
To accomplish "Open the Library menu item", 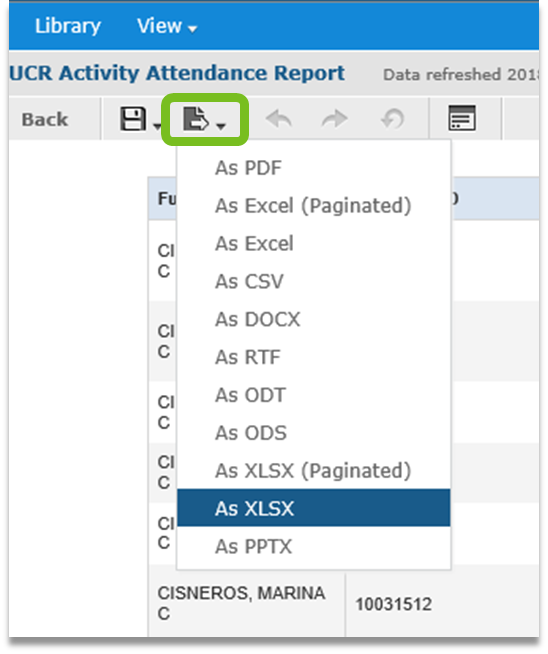I will tap(68, 26).
